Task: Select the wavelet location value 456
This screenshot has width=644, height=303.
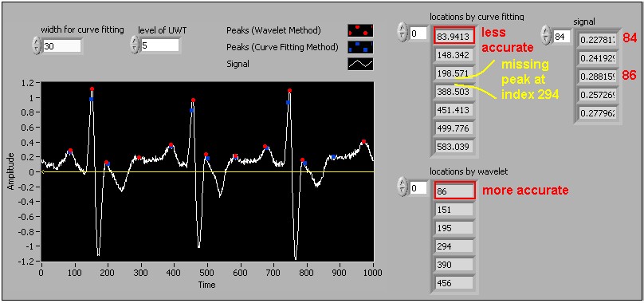Action: pyautogui.click(x=454, y=283)
